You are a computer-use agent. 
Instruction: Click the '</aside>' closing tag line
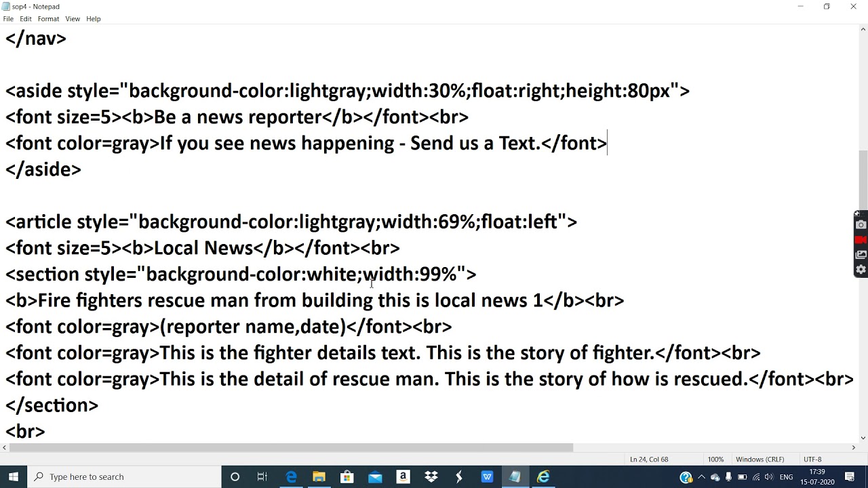pos(43,169)
